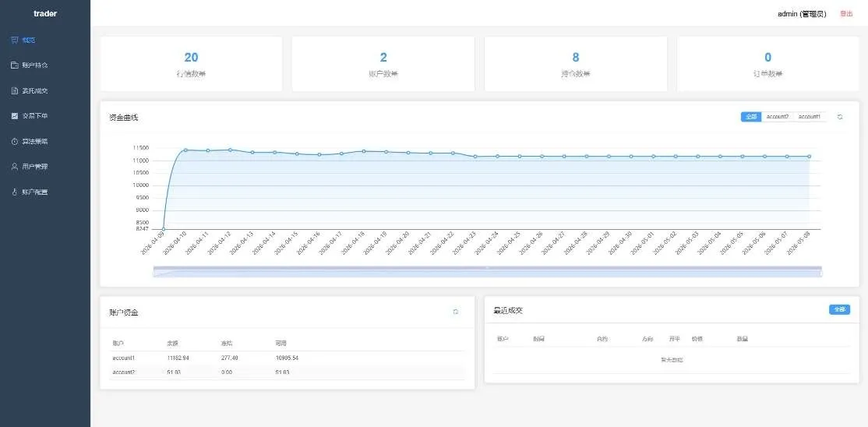This screenshot has height=427, width=868.
Task: Click the 持仓数量 card showing 8
Action: coord(576,64)
